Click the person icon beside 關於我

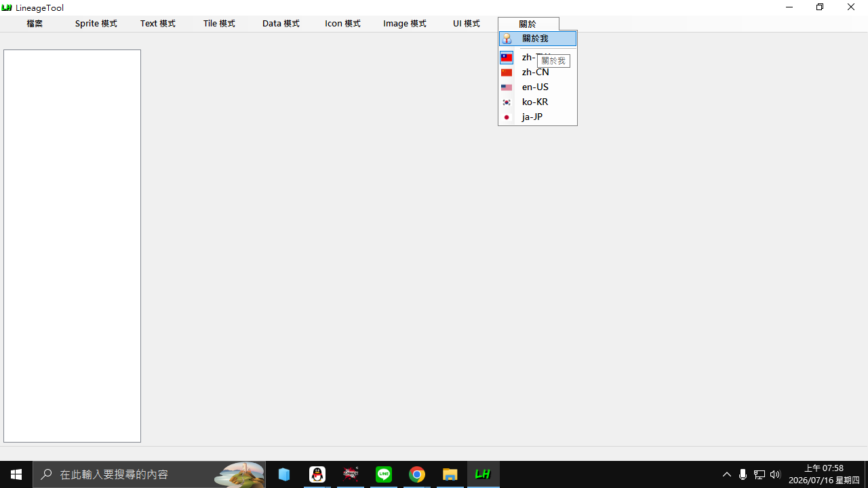[507, 39]
